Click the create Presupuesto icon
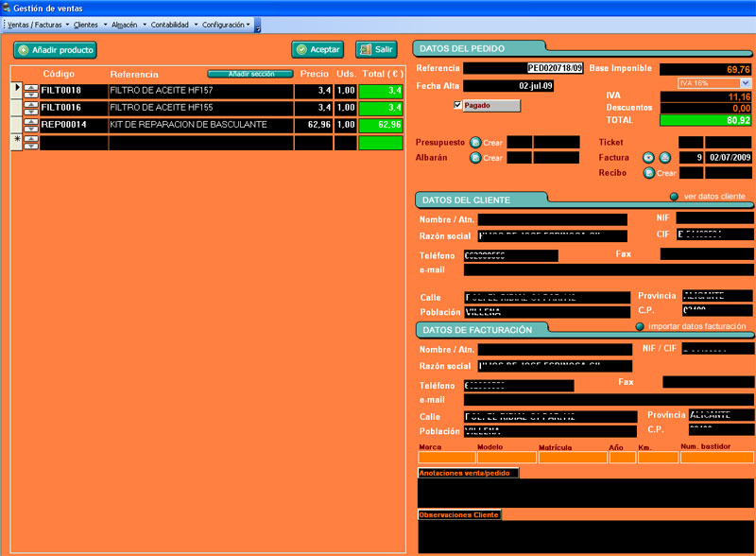 click(475, 143)
